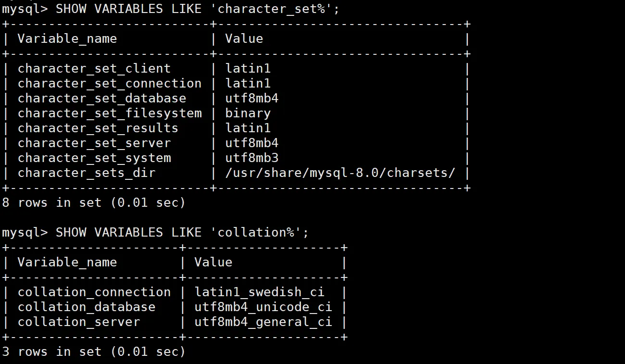Click the /usr/share/mysql-8.0/charsets/ path

coord(340,173)
